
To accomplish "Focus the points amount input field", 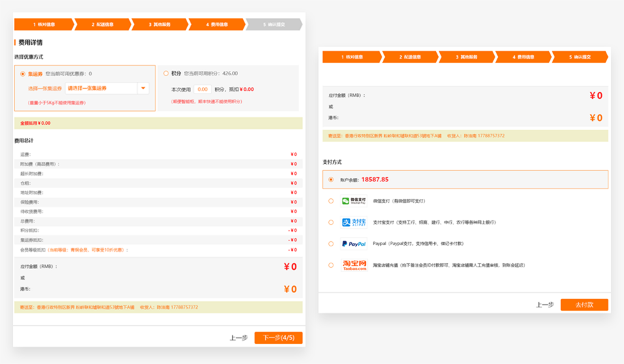I will [202, 89].
